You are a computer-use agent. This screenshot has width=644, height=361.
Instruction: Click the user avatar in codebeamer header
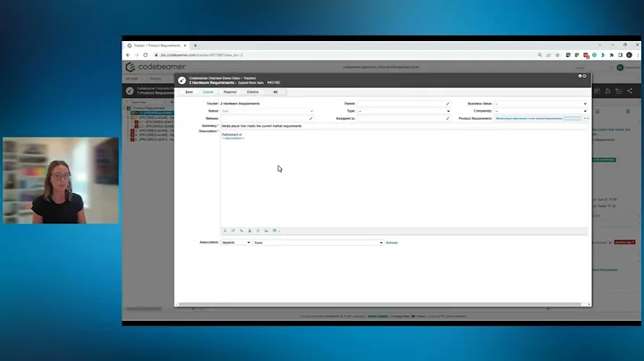[x=620, y=67]
